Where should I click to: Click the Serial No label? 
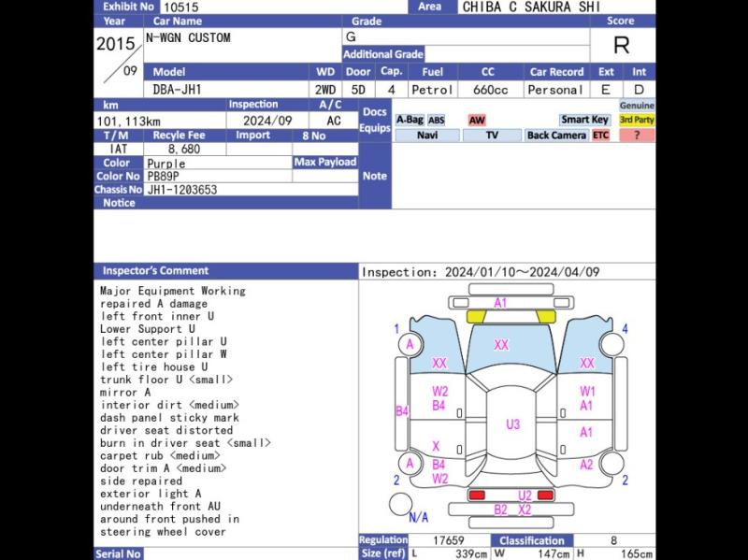coord(118,553)
